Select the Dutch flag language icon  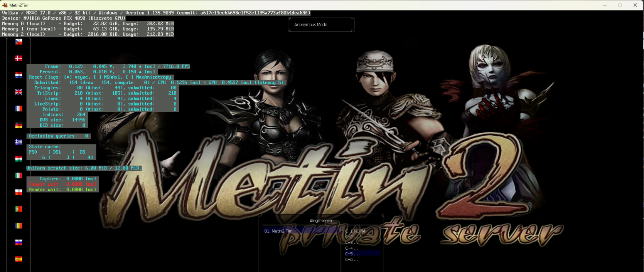pyautogui.click(x=19, y=75)
